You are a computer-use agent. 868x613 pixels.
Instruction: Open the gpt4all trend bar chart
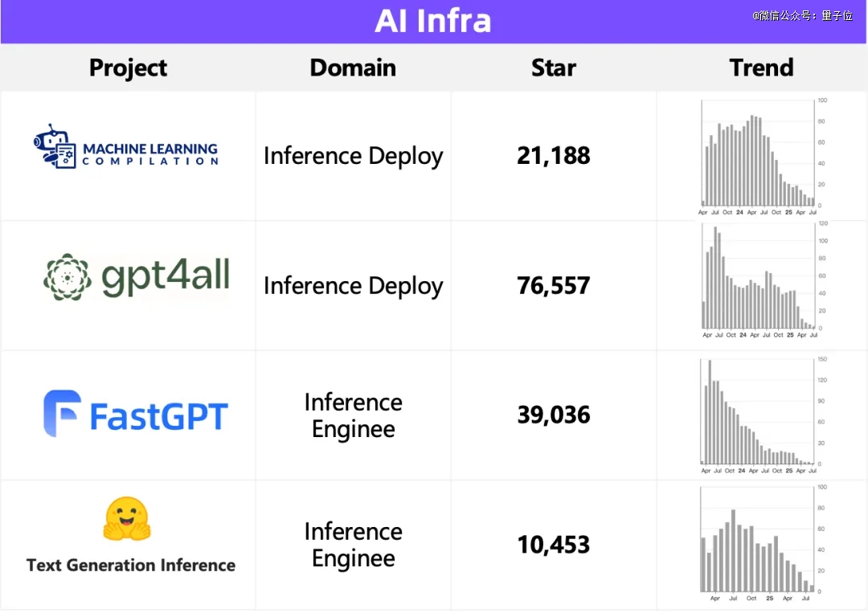[x=762, y=280]
